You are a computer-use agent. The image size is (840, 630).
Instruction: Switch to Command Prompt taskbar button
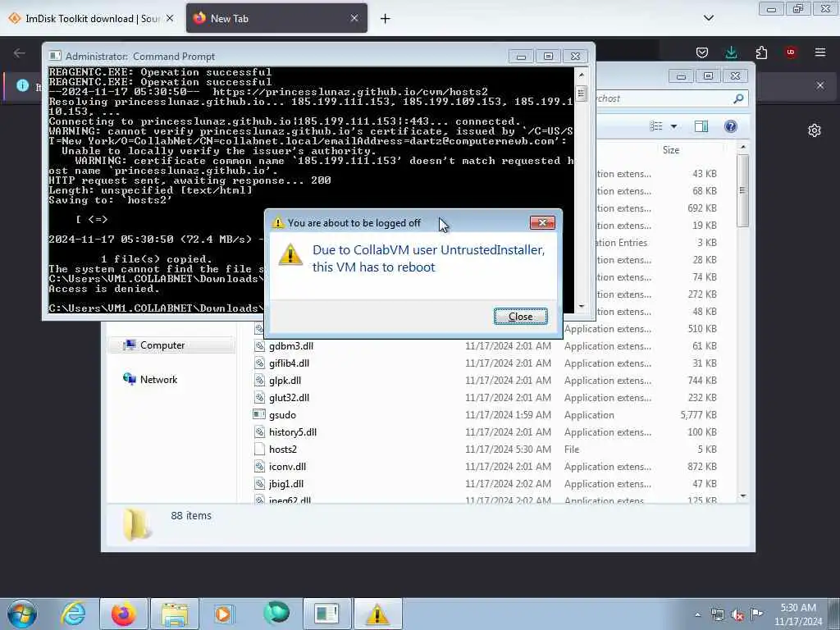click(x=326, y=614)
